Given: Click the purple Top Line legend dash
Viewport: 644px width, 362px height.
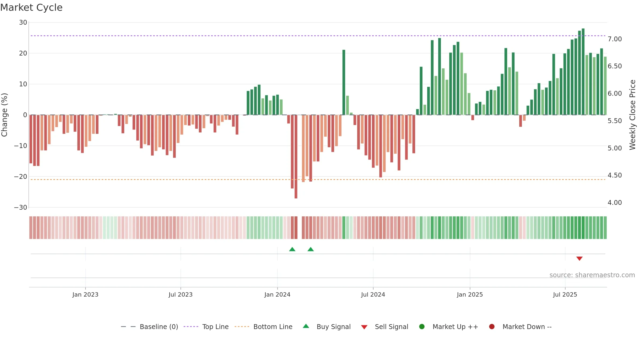Looking at the screenshot, I should click(191, 327).
